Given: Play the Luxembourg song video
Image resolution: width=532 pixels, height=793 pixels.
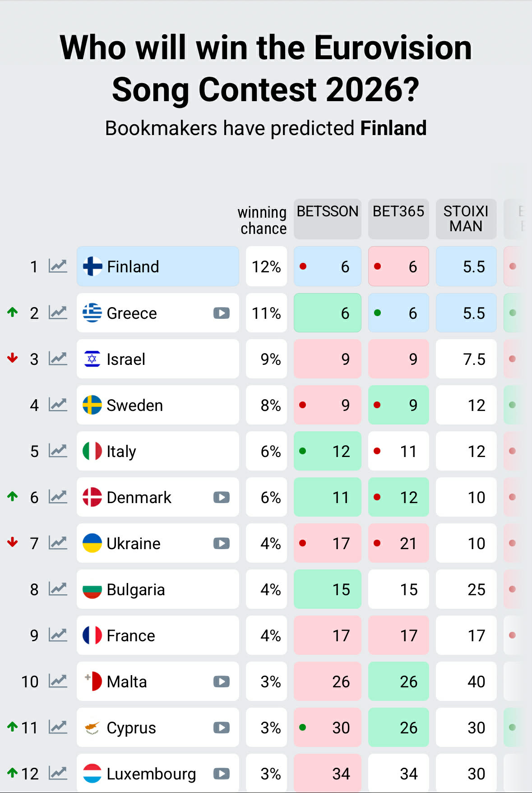Looking at the screenshot, I should click(221, 774).
